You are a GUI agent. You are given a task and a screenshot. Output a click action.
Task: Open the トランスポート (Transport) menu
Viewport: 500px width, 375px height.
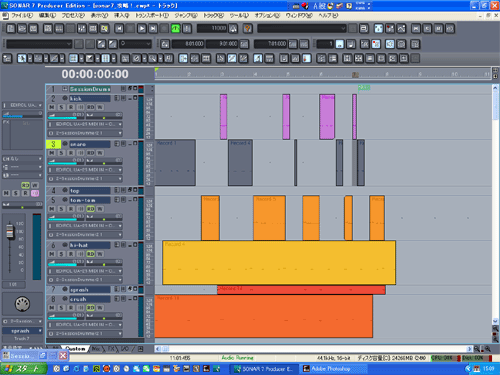click(152, 16)
